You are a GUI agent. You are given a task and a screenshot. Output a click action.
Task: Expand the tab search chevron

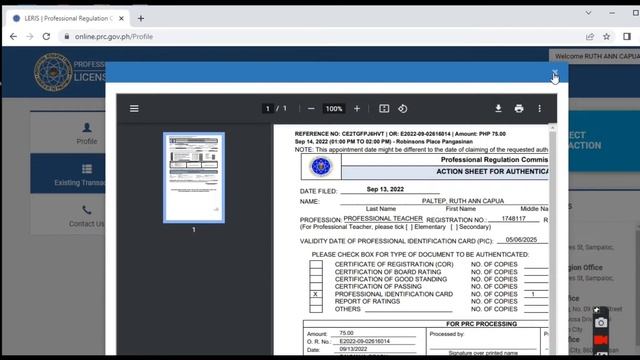(588, 13)
